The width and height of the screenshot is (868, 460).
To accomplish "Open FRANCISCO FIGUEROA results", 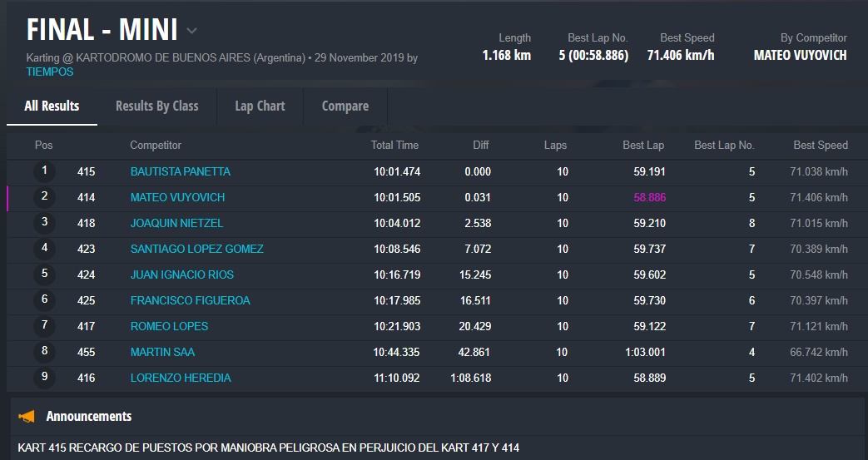I will point(190,300).
